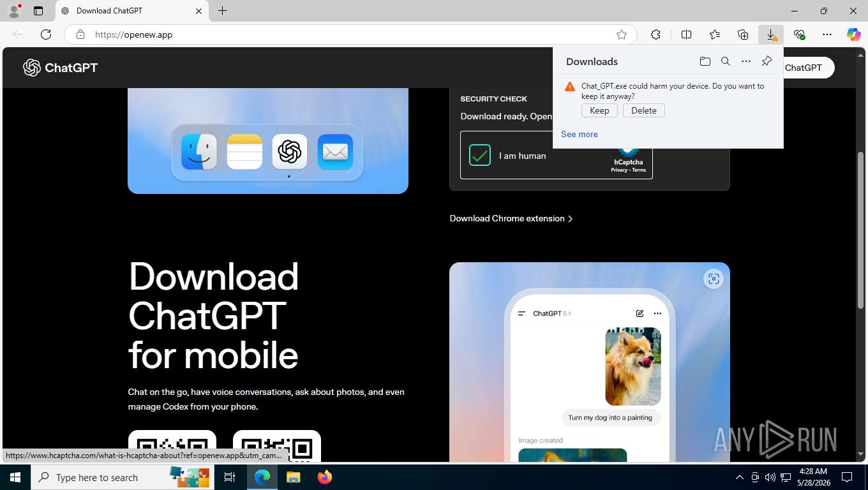Viewport: 868px width, 490px height.
Task: Click the browser profile avatar icon
Action: [13, 11]
